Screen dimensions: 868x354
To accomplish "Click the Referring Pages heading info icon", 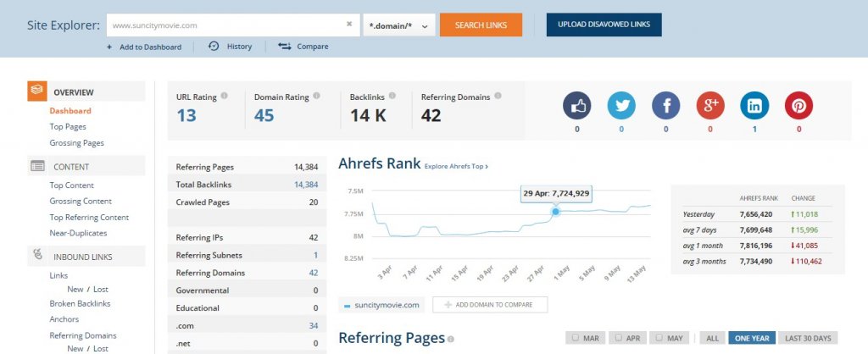I will (451, 339).
